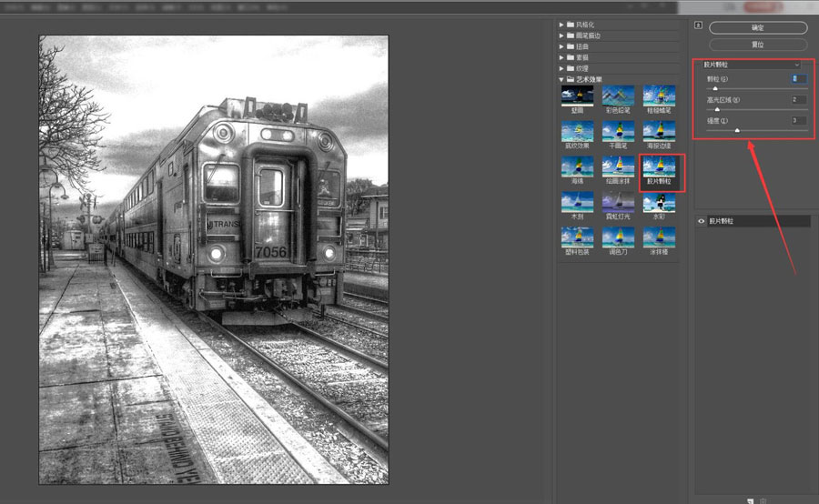Select the 霓虹灯光 (Neon Glow) filter thumbnail
Image resolution: width=819 pixels, height=504 pixels.
click(618, 203)
